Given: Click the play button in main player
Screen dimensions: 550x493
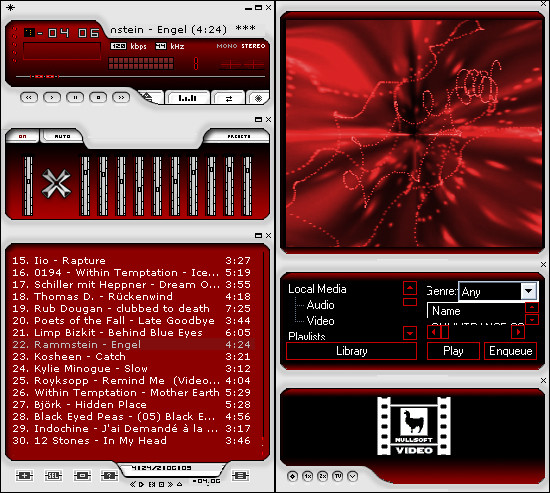Looking at the screenshot, I should point(52,98).
